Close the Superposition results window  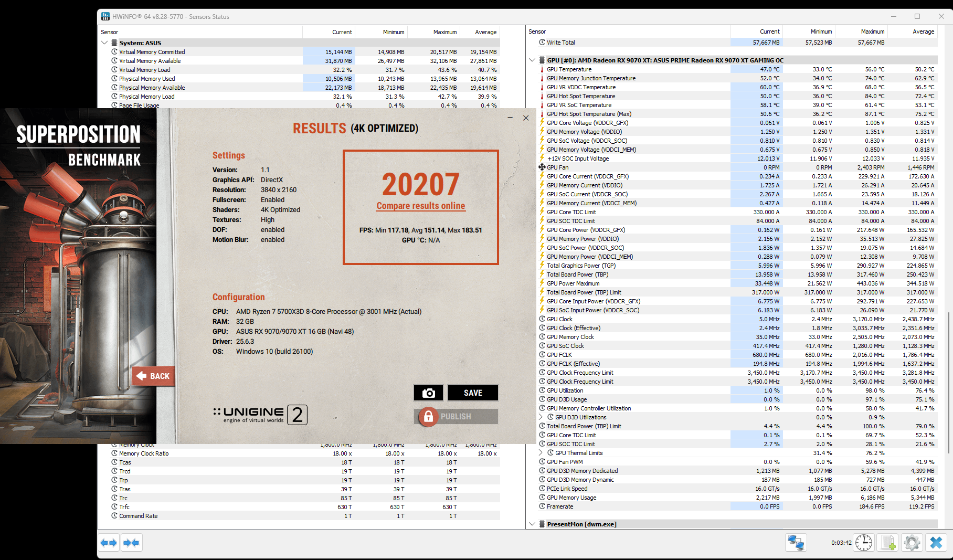point(526,118)
